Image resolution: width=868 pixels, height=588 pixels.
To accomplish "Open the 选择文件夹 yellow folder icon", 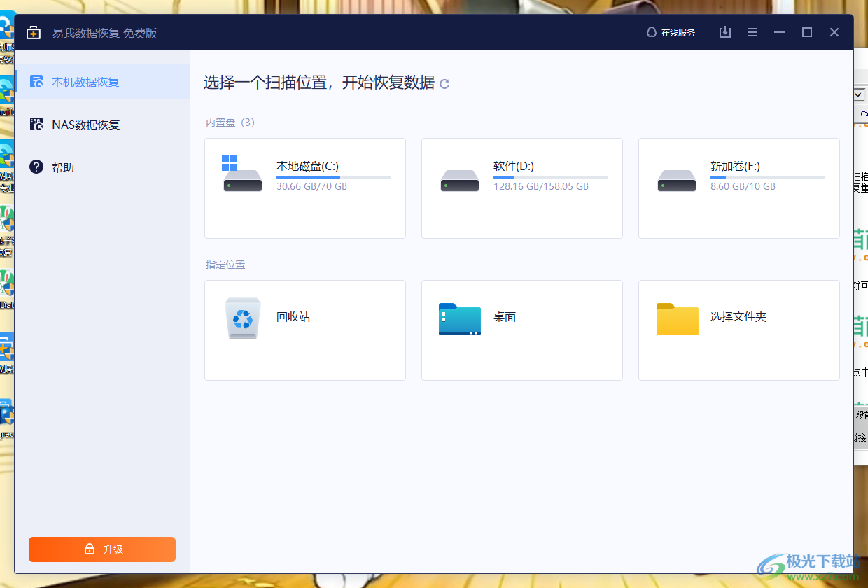I will click(678, 319).
